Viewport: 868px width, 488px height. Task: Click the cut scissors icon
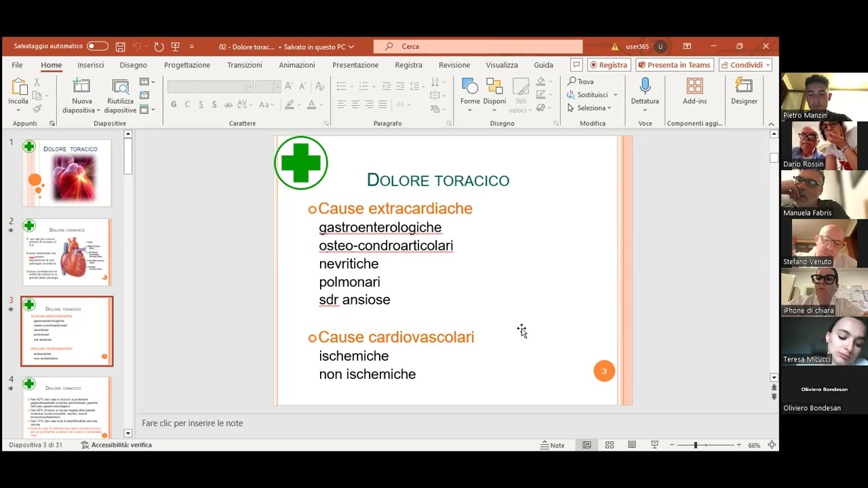tap(37, 82)
